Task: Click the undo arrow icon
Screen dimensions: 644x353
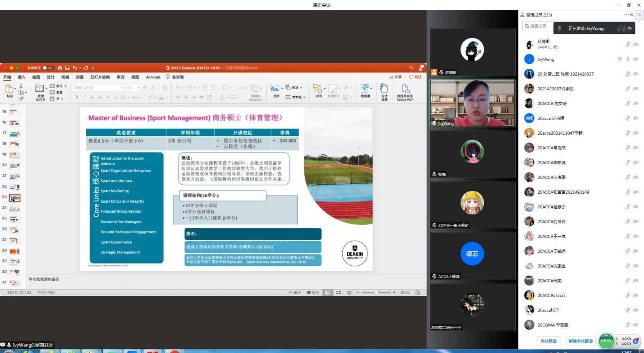Action: point(75,68)
